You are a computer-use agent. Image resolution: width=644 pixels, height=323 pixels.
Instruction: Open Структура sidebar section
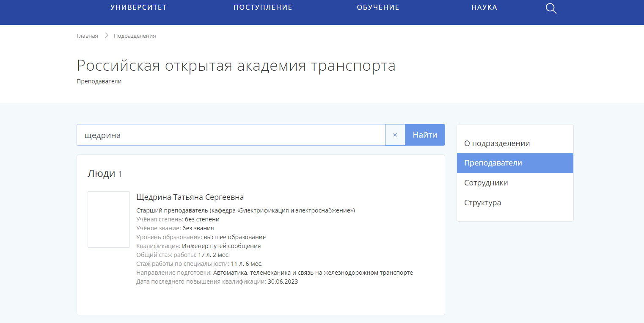515,203
